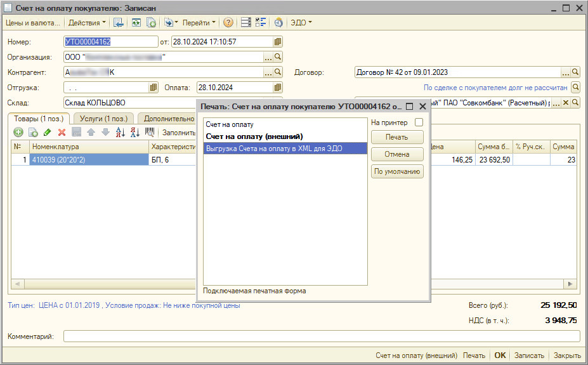Click Заполнить in the table toolbar
Viewport: 588px width, 365px height.
coord(178,133)
